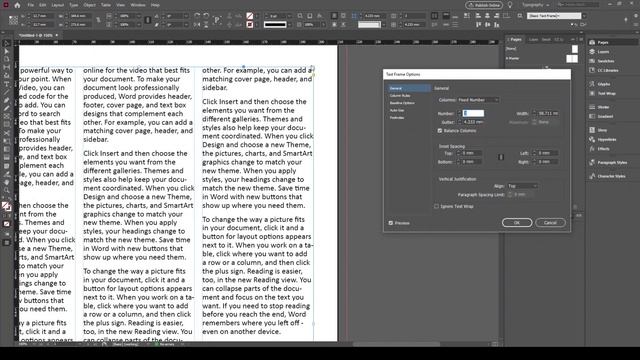Open the Columns Fixed Number dropdown
640x360 pixels.
tap(478, 100)
